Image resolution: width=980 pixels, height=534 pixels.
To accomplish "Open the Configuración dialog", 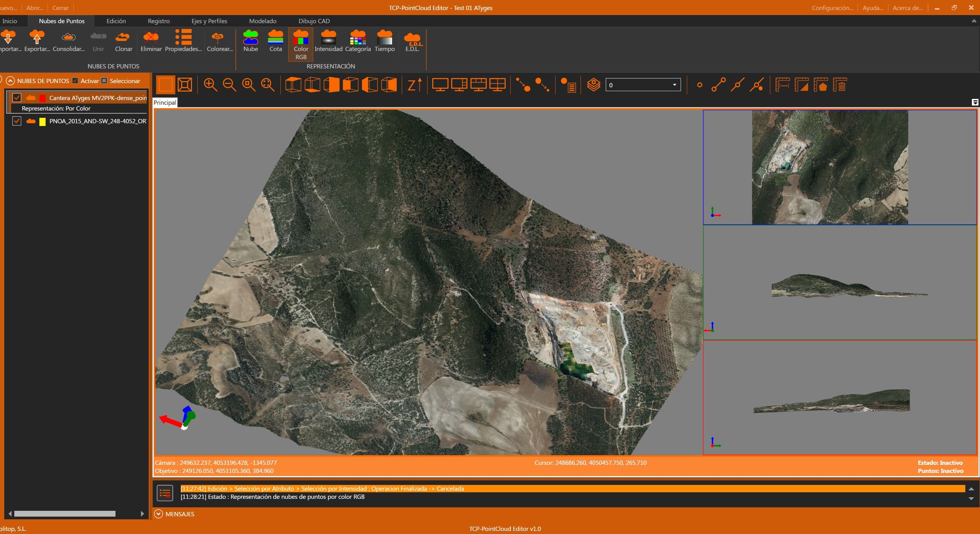I will (x=832, y=8).
